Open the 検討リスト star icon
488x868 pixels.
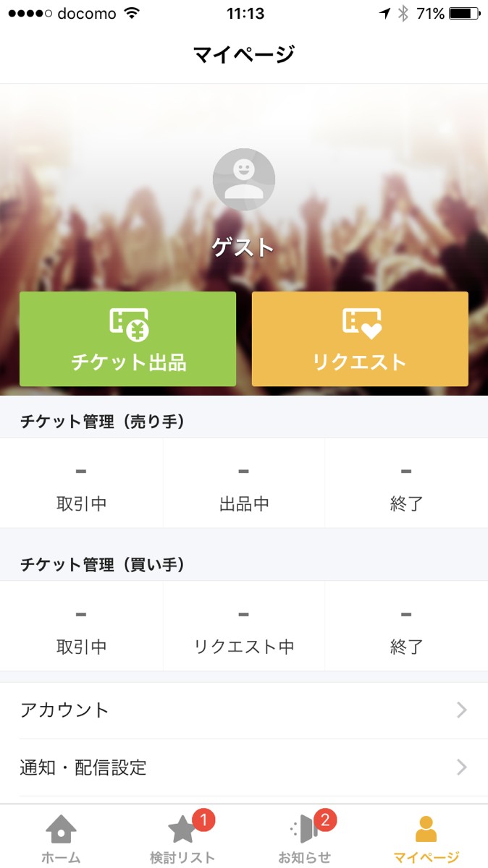(x=181, y=830)
